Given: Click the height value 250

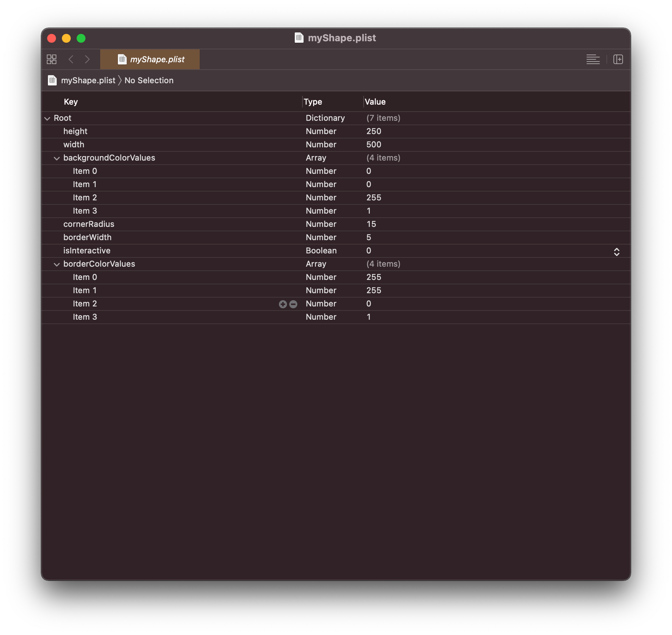Looking at the screenshot, I should pyautogui.click(x=374, y=131).
